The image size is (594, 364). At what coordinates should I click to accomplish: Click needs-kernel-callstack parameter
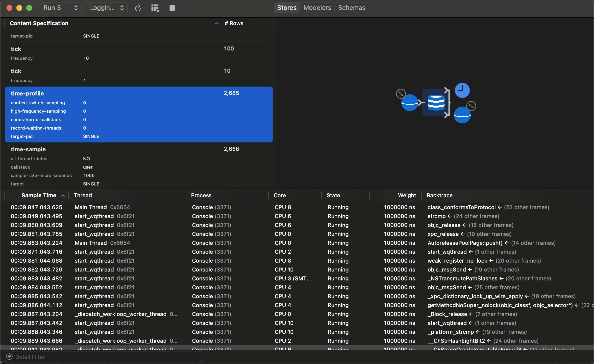tap(36, 119)
